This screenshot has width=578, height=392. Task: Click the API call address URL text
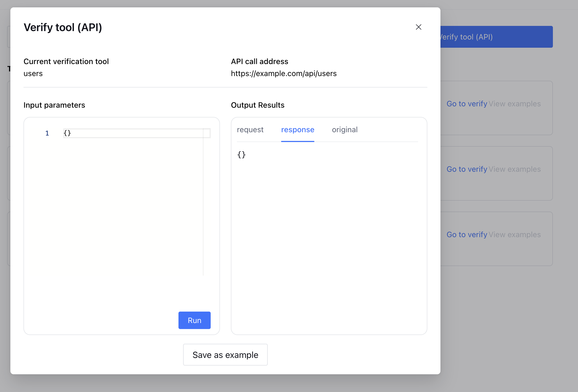[284, 74]
